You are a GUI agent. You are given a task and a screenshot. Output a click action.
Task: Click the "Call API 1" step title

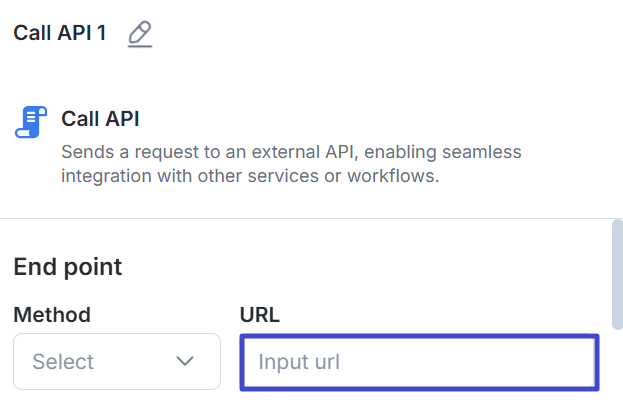[60, 33]
